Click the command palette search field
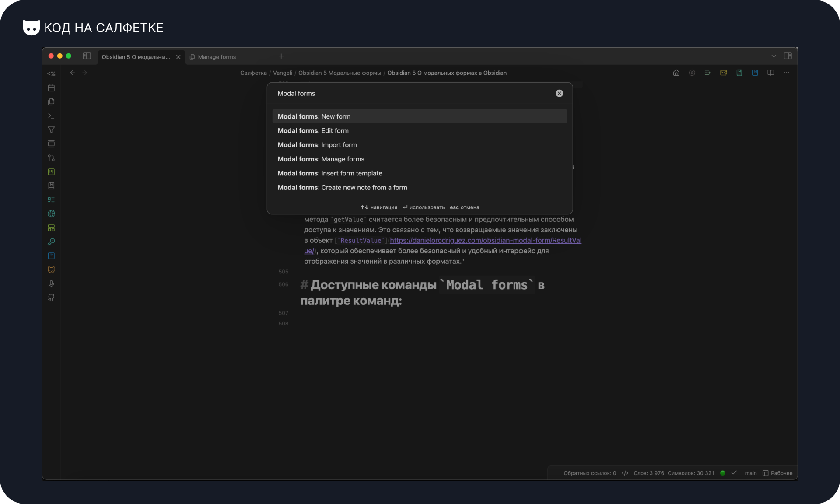 pos(413,93)
